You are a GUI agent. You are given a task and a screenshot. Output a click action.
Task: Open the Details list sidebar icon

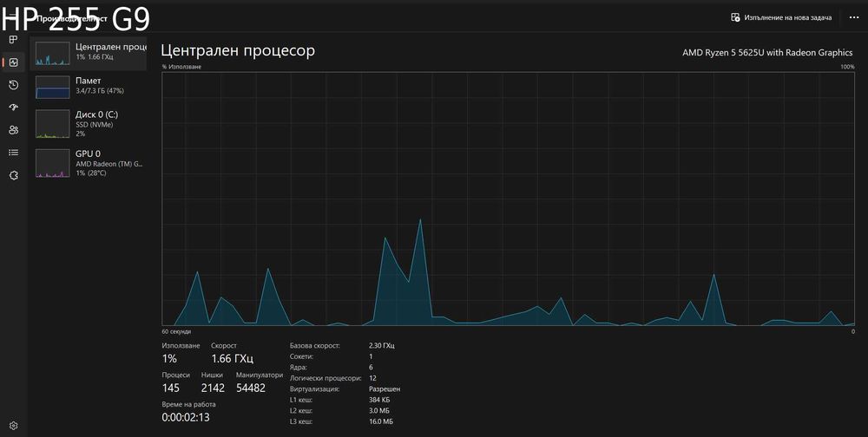pos(13,153)
